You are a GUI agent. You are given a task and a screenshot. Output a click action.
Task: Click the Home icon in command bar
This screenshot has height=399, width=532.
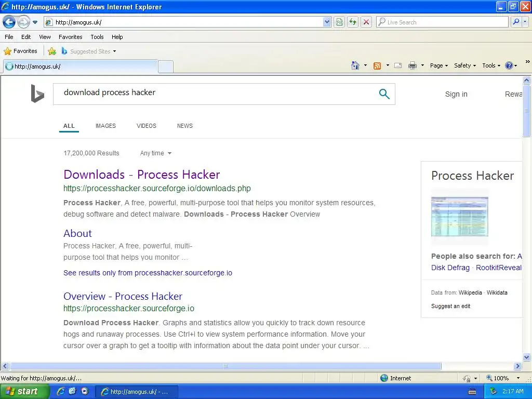[355, 65]
